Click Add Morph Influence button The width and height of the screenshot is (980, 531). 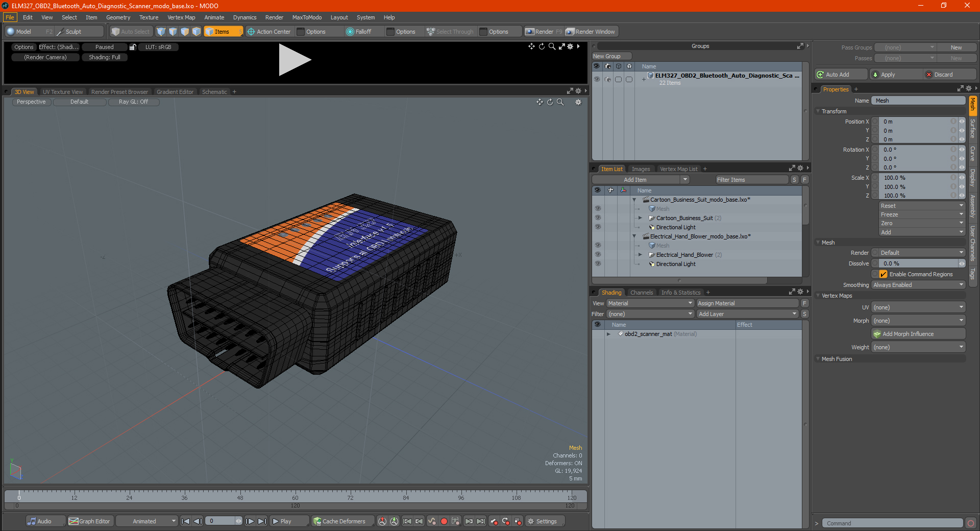click(x=918, y=334)
